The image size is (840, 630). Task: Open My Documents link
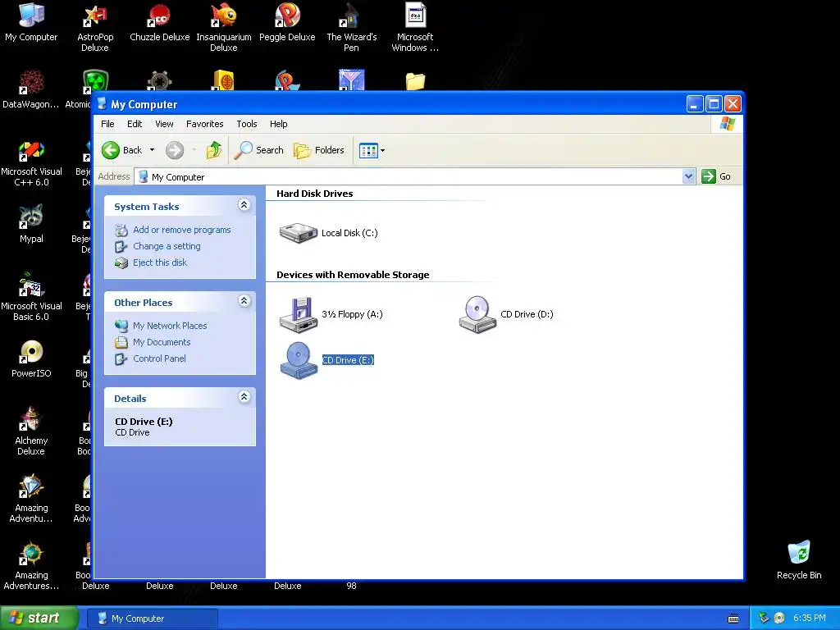point(162,342)
